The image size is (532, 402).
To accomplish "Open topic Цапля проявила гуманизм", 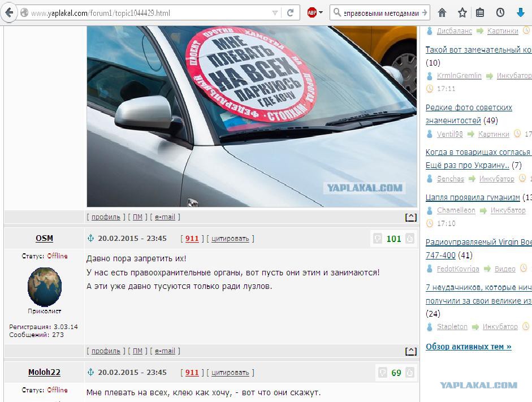I will (473, 197).
